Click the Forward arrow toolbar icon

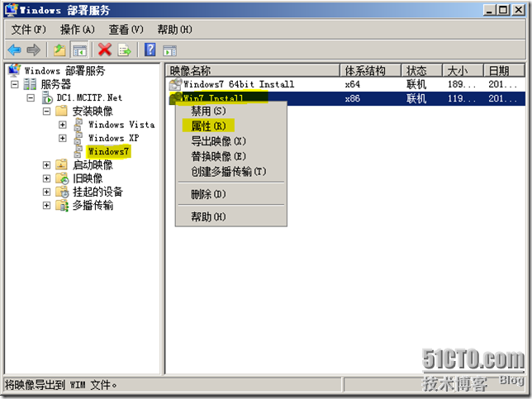tap(33, 50)
